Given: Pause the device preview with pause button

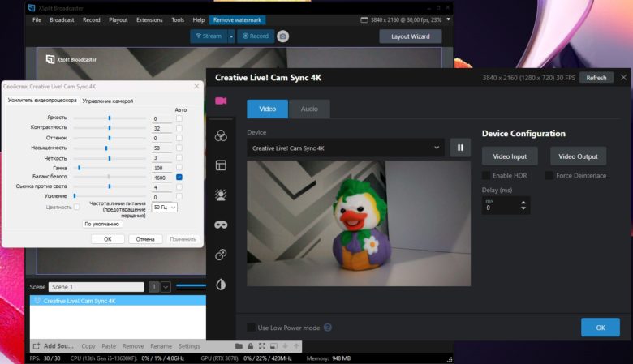Looking at the screenshot, I should (460, 148).
